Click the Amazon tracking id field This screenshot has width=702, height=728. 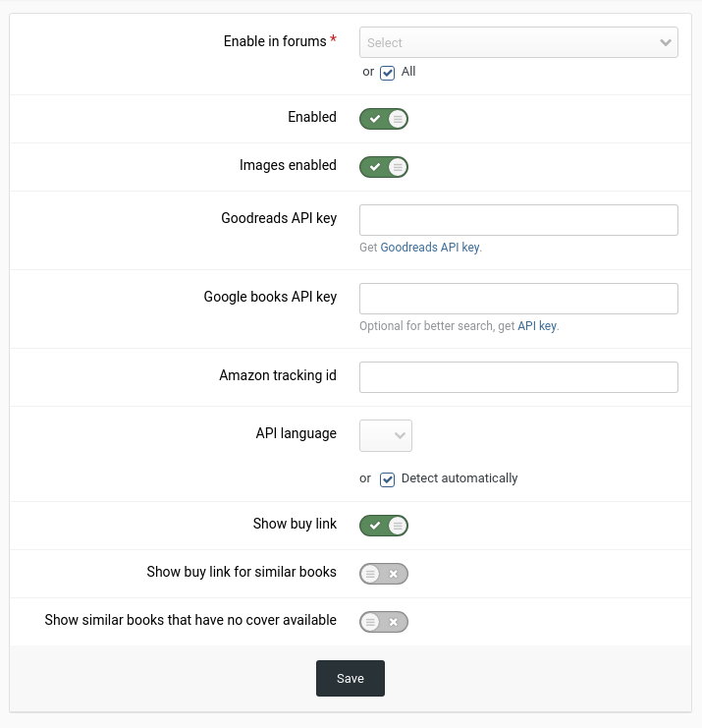click(518, 377)
